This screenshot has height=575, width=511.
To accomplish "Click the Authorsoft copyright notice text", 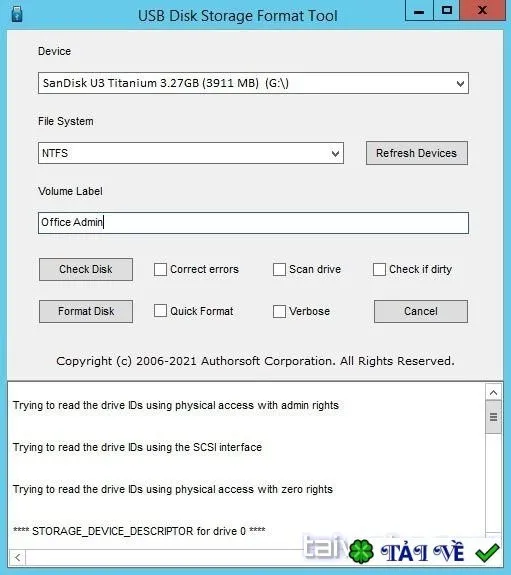I will coord(255,361).
